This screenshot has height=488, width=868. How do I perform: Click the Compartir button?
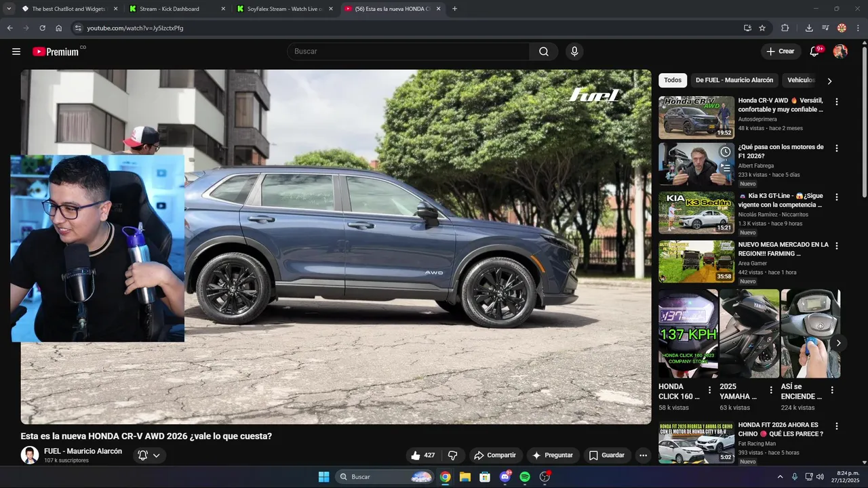point(495,455)
